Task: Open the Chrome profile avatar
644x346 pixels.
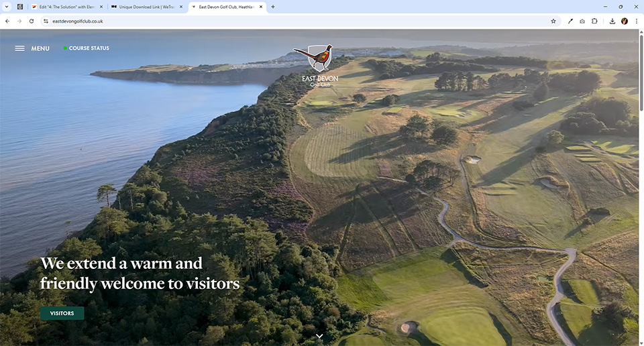Action: 625,21
